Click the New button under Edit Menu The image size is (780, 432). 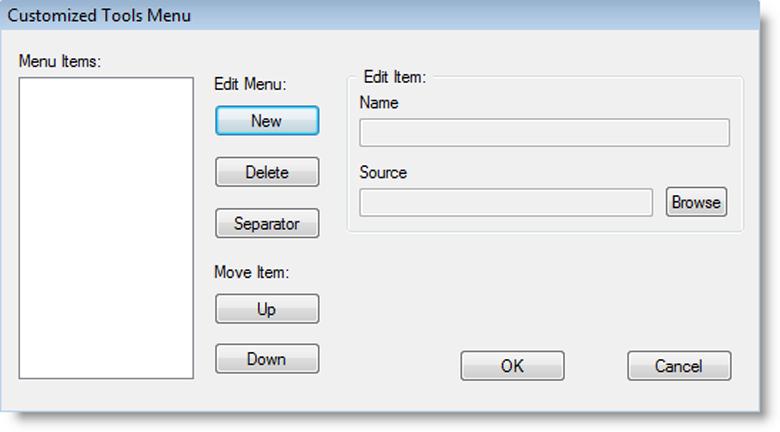[267, 120]
